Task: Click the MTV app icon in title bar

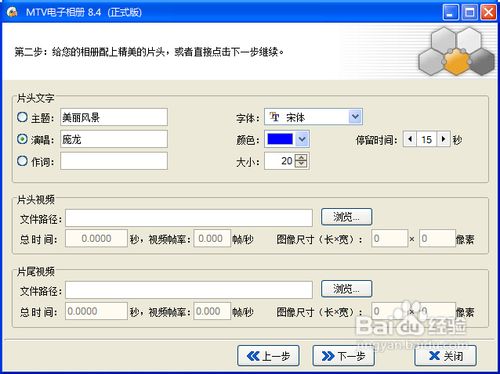Action: coord(12,12)
